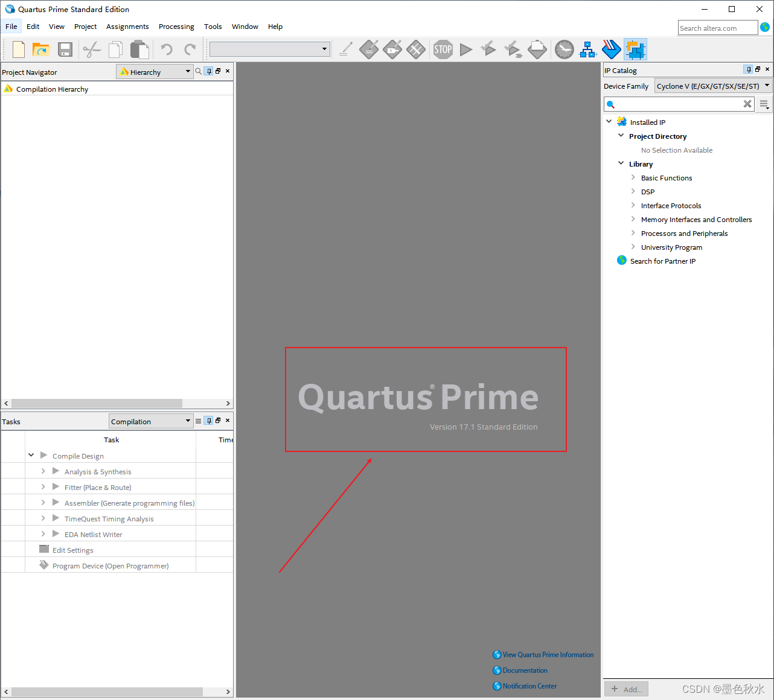Collapse the Installed IP tree node
Screen dimensions: 774x700
[x=609, y=121]
